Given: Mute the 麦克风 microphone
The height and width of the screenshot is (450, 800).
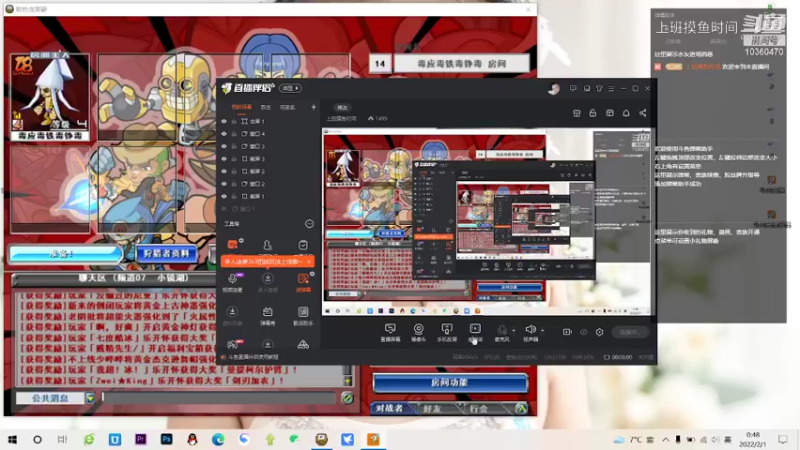Looking at the screenshot, I should [x=502, y=332].
